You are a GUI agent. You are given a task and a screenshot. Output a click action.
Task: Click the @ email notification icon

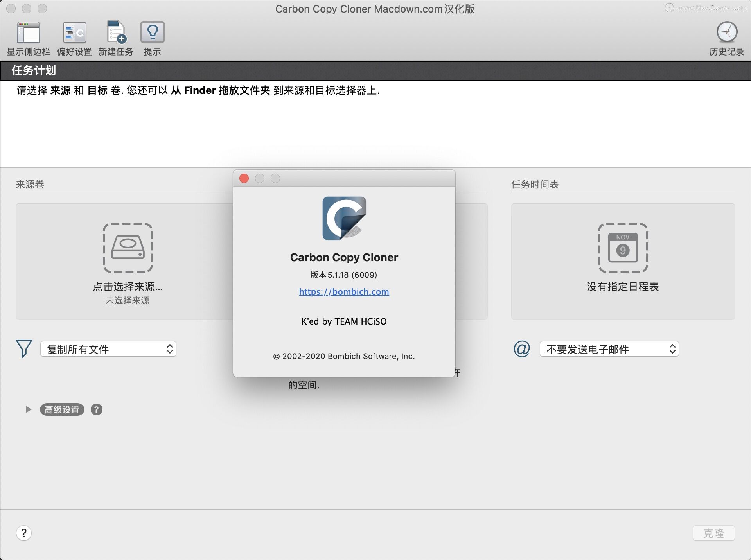[x=522, y=348]
